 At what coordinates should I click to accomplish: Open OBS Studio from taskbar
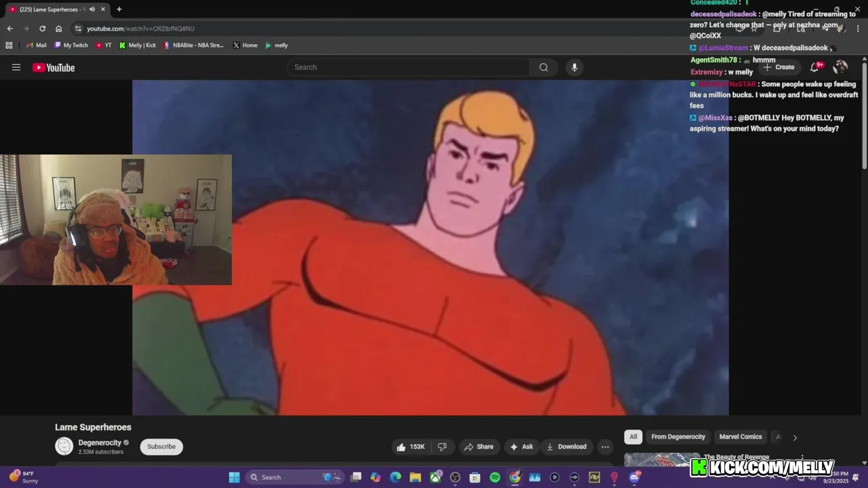455,477
